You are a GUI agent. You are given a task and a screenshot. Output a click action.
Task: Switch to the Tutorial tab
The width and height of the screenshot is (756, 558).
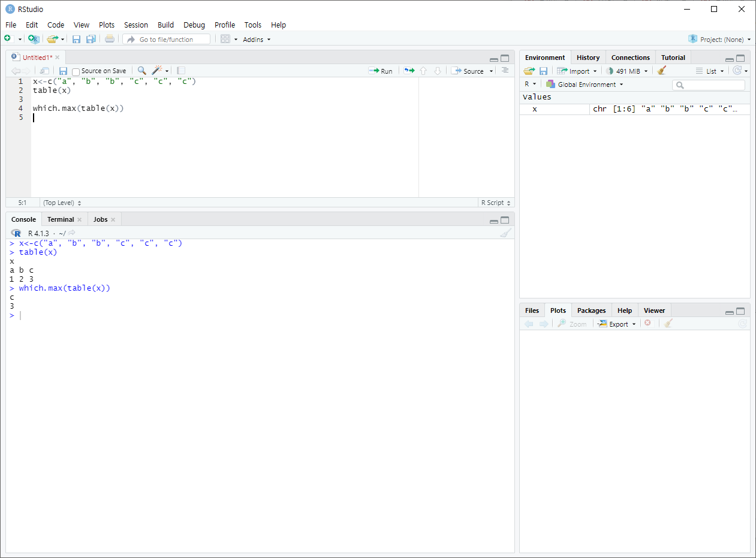673,58
